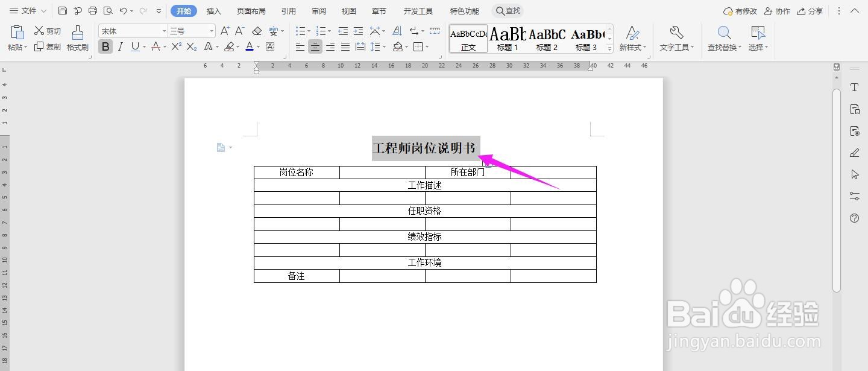Click the 查找 search button
The image size is (868, 371).
coord(508,11)
